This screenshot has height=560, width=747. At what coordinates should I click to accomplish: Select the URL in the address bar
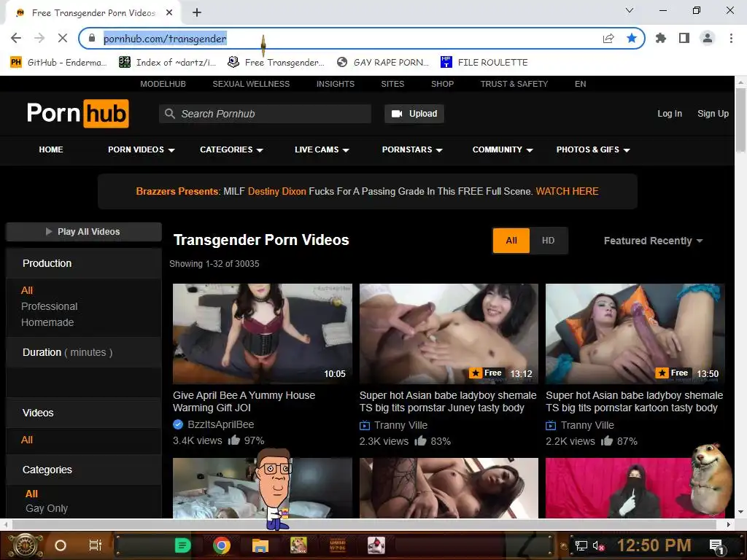tap(165, 39)
